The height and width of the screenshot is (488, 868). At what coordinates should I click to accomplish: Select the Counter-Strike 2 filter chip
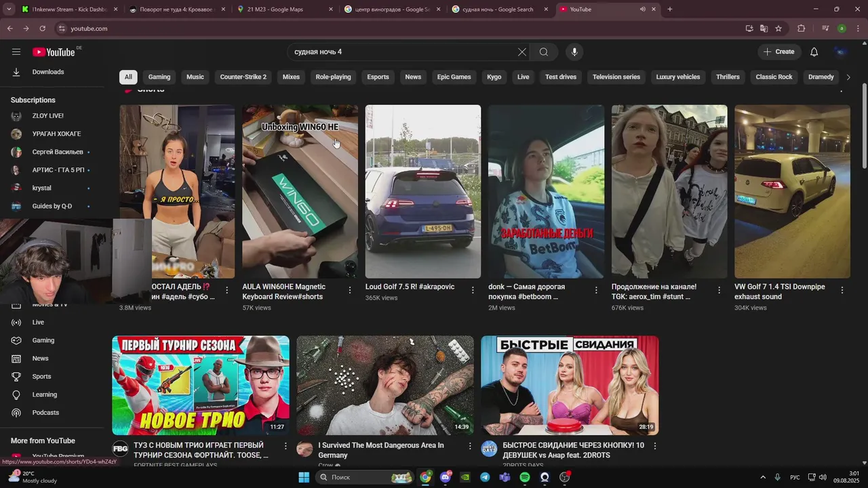pyautogui.click(x=243, y=77)
